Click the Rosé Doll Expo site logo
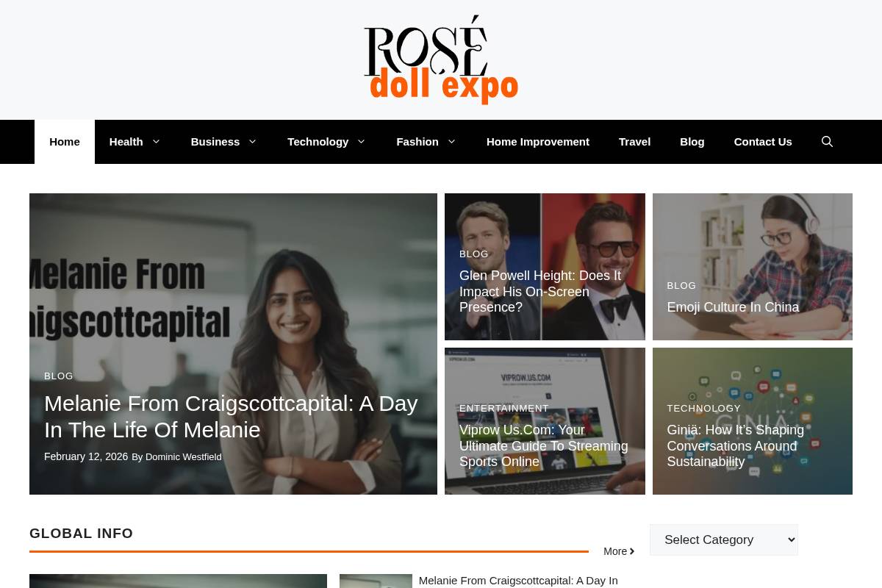The width and height of the screenshot is (882, 588). click(441, 59)
